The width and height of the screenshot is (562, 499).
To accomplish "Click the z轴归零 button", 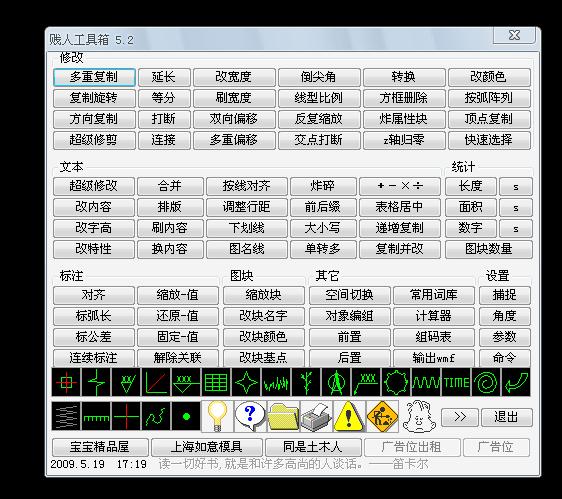I will coord(404,140).
